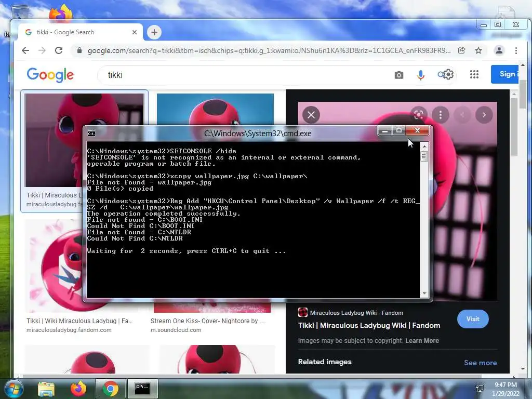
Task: Switch to cmd.exe in the taskbar
Action: click(142, 389)
